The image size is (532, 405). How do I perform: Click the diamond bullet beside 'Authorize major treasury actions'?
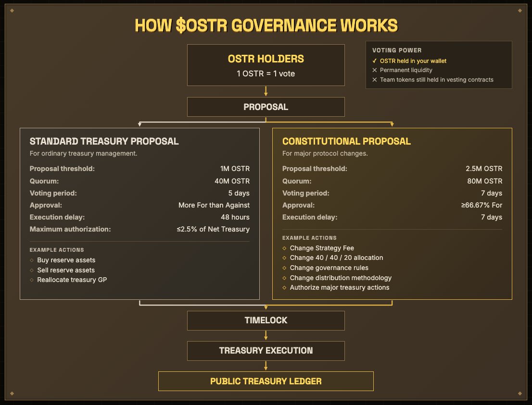coord(284,288)
